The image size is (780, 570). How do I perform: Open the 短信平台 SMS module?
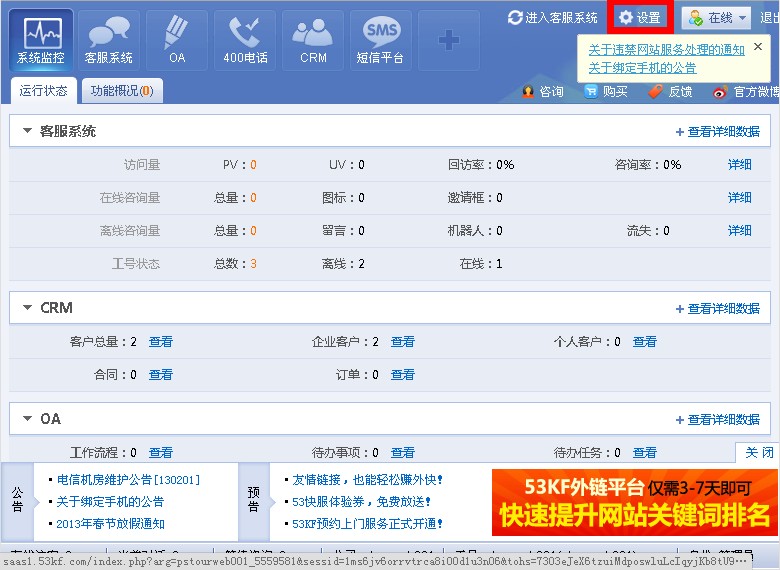(381, 41)
